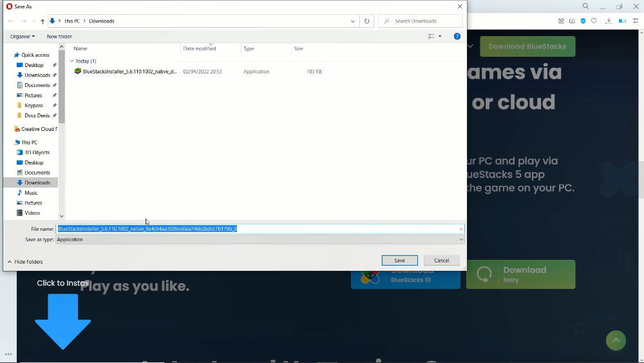The height and width of the screenshot is (363, 644).
Task: Open Documents under This PC
Action: point(37,173)
